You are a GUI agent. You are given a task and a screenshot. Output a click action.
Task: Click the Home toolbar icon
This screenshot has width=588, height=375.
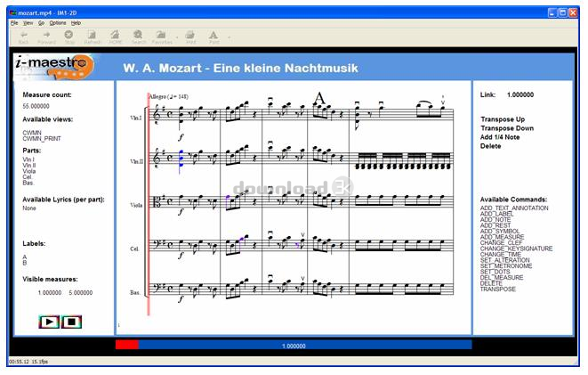coord(115,36)
